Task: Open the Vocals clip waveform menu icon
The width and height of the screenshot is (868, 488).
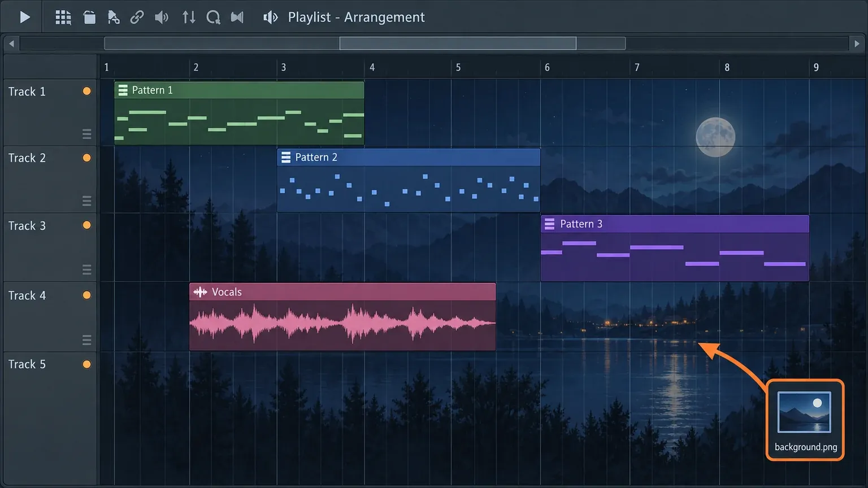Action: (200, 292)
